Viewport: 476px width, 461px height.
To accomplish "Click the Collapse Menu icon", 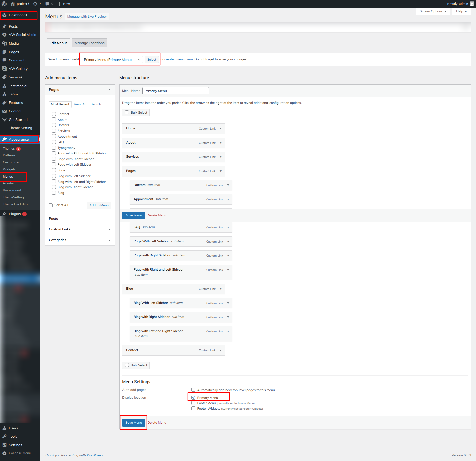I will [x=4, y=453].
